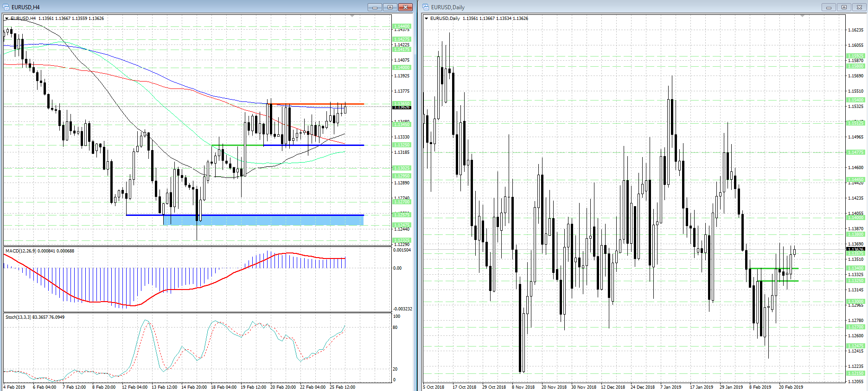The height and width of the screenshot is (391, 868).
Task: Click the 20 Feb 2019 label on Daily time axis
Action: (791, 387)
